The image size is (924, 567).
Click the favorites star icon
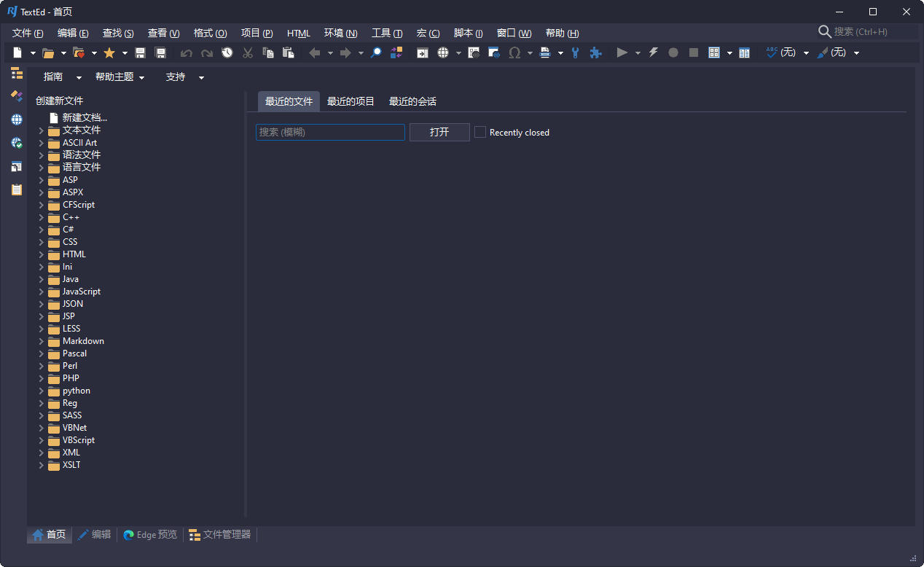(x=109, y=52)
